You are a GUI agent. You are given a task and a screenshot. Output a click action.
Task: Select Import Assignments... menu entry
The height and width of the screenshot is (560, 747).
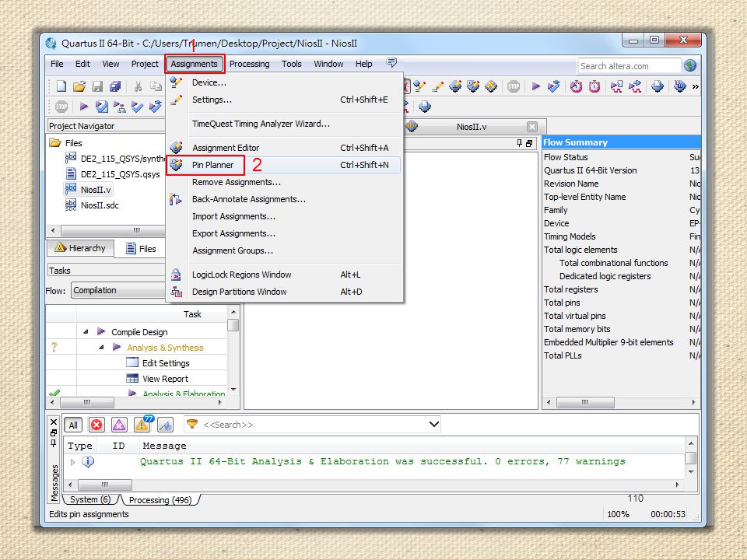pyautogui.click(x=283, y=216)
